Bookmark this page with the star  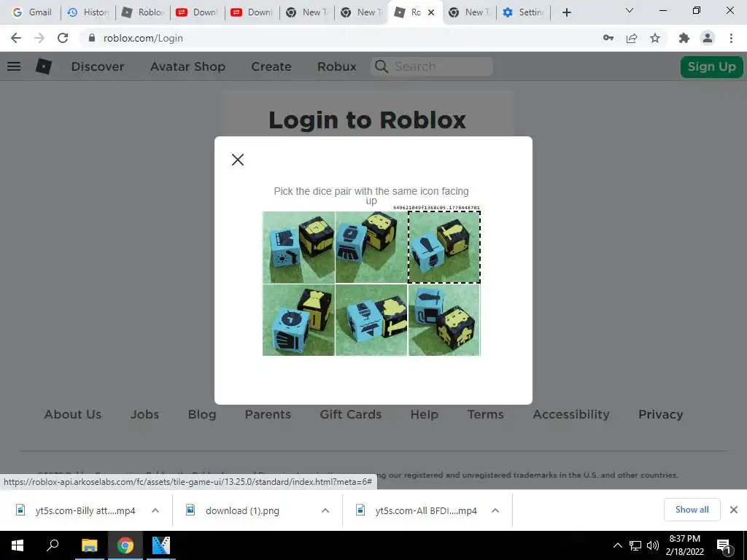(655, 38)
